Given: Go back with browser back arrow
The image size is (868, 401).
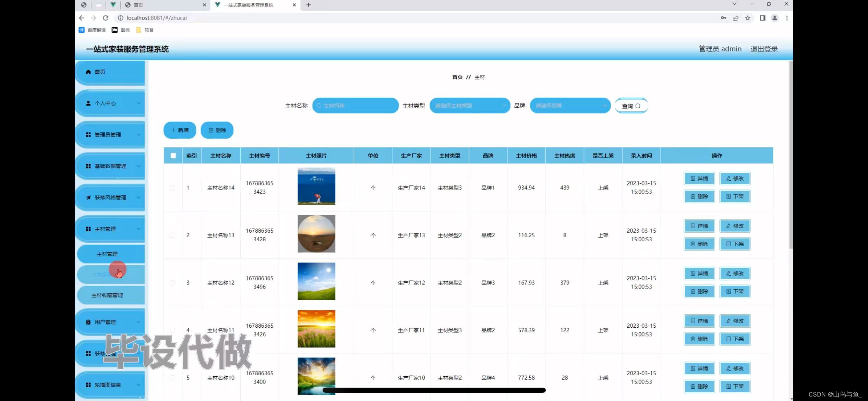Looking at the screenshot, I should click(x=81, y=18).
